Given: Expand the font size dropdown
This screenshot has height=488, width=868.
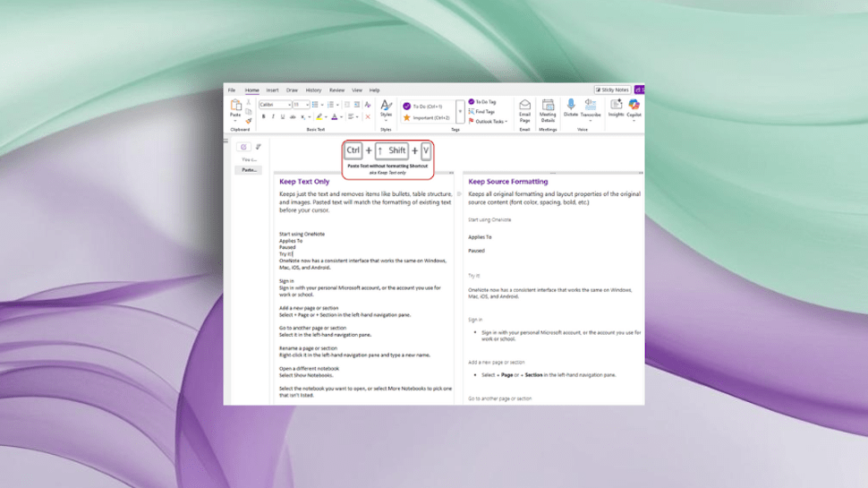Looking at the screenshot, I should tap(306, 105).
